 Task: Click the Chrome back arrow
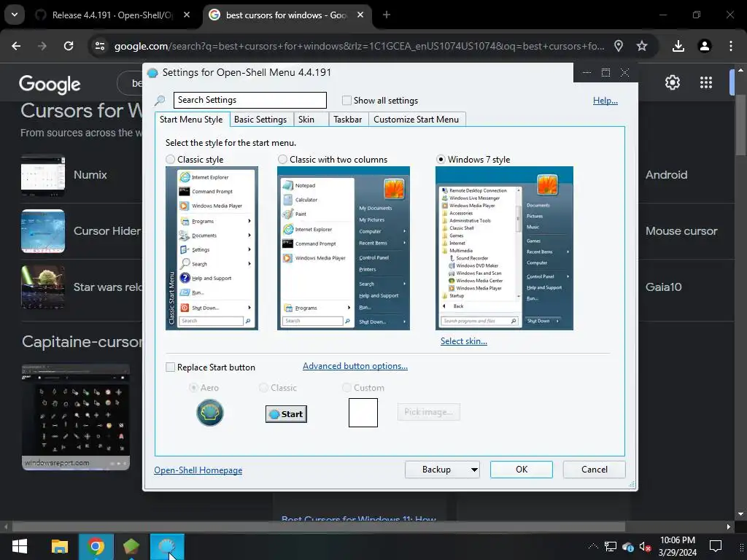[16, 46]
